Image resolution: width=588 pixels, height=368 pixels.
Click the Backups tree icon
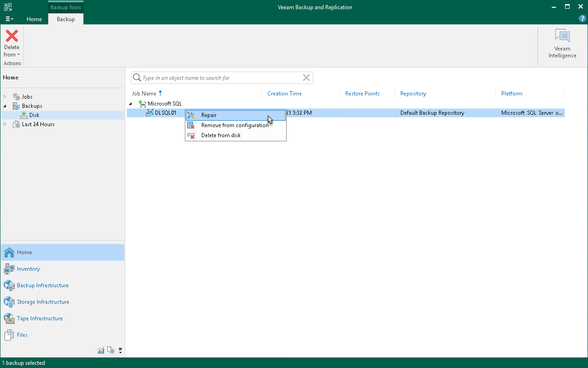pyautogui.click(x=16, y=106)
